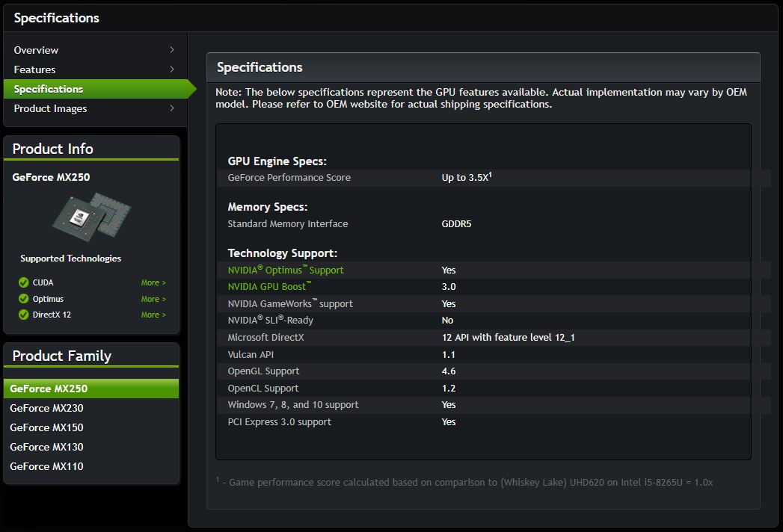Click the green checkmark icon beside CUDA
This screenshot has height=532, width=783.
tap(23, 282)
